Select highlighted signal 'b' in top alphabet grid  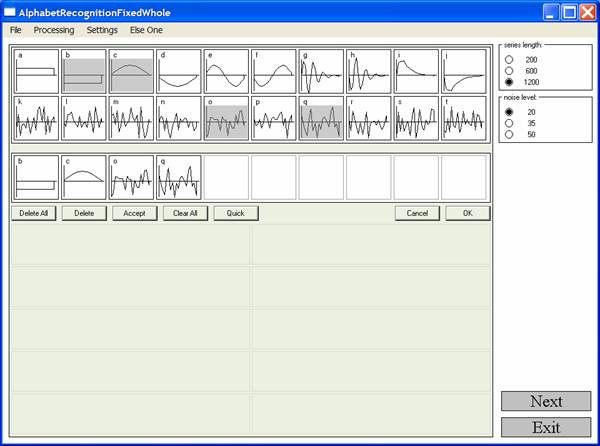(x=84, y=72)
